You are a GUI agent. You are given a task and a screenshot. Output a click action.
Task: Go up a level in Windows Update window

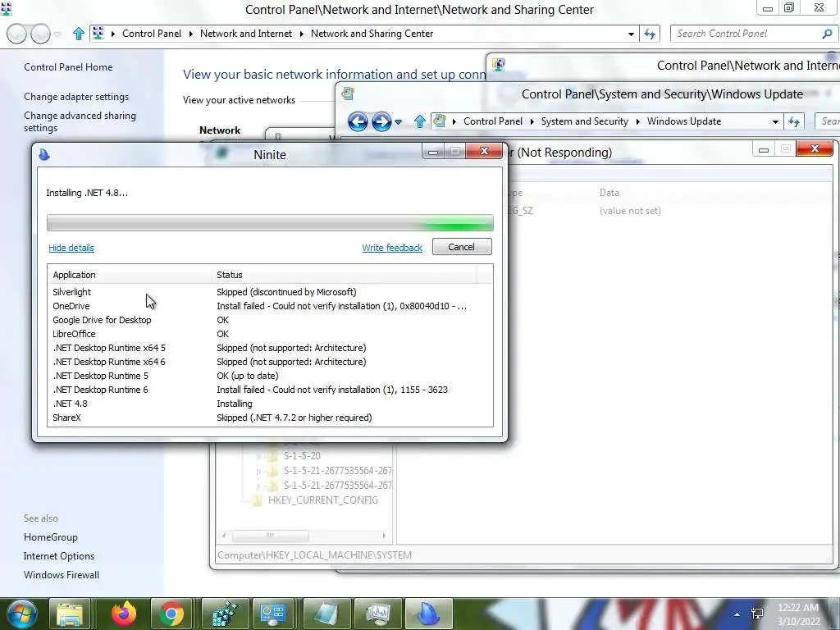419,121
